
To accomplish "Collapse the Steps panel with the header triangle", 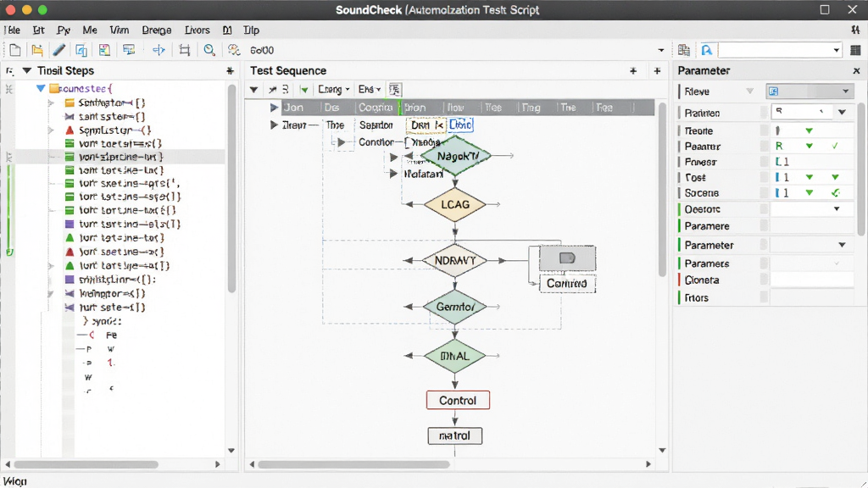I will point(26,71).
